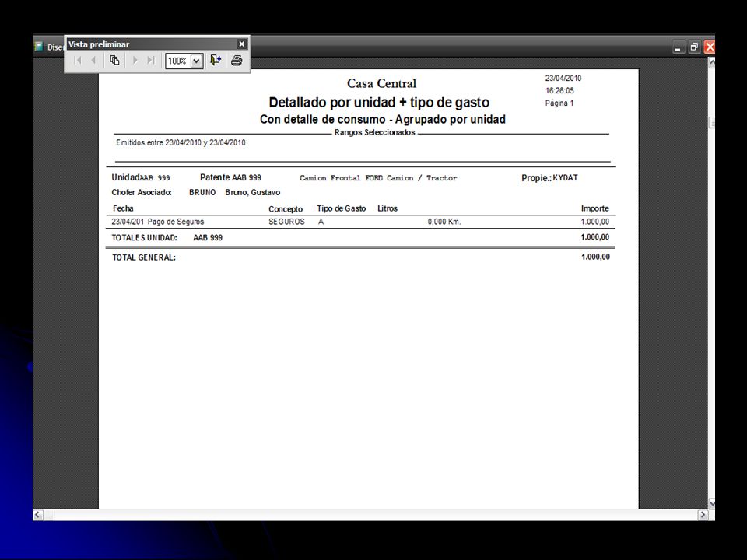747x560 pixels.
Task: Restore the report designer window
Action: coord(694,47)
